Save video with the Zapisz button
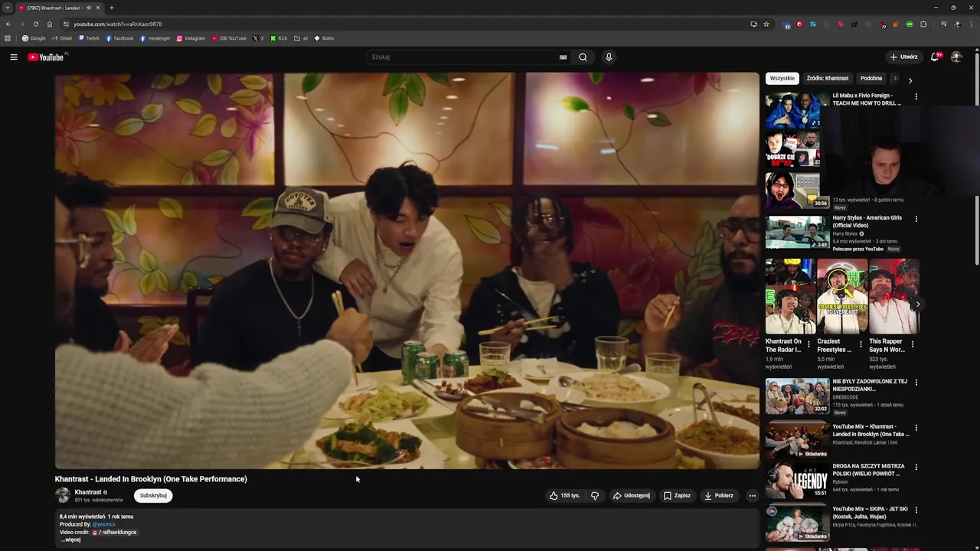Screen dimensions: 980x551 coord(677,495)
